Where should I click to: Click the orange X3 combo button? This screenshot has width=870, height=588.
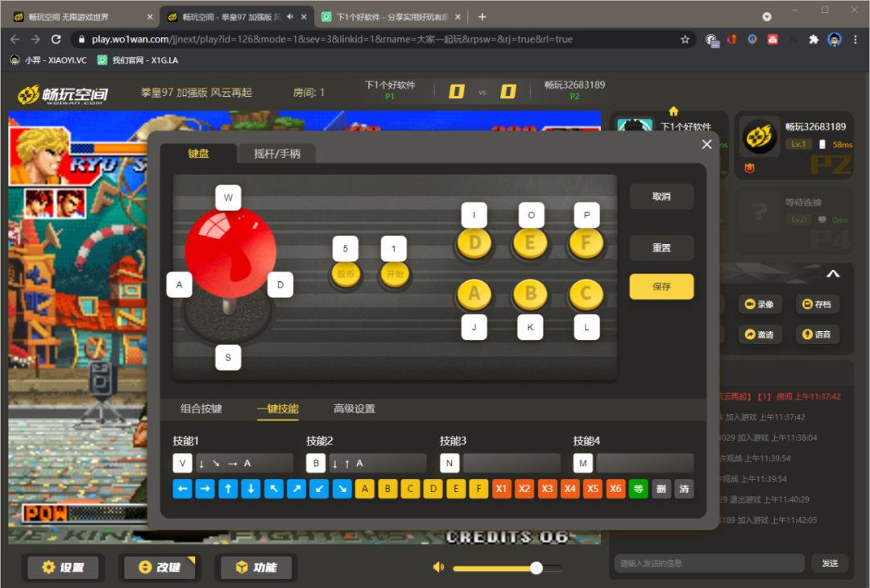547,489
